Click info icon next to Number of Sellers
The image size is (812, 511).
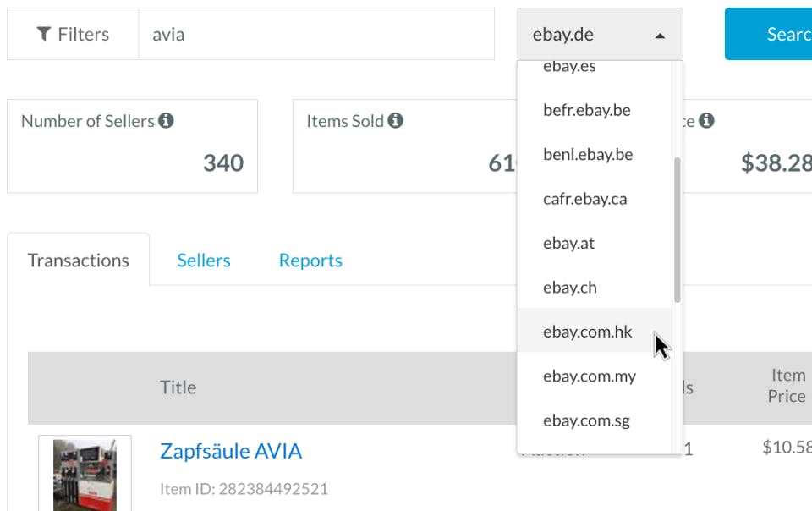(166, 121)
